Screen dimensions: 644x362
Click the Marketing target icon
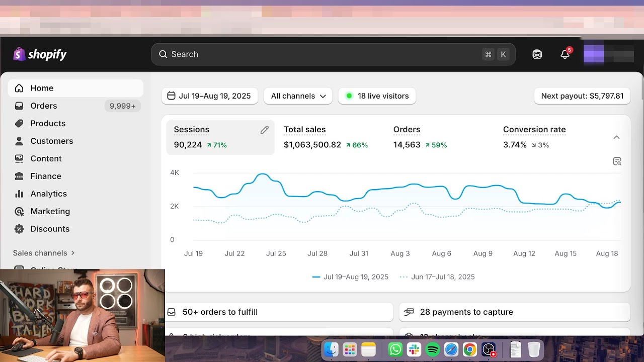coord(19,211)
